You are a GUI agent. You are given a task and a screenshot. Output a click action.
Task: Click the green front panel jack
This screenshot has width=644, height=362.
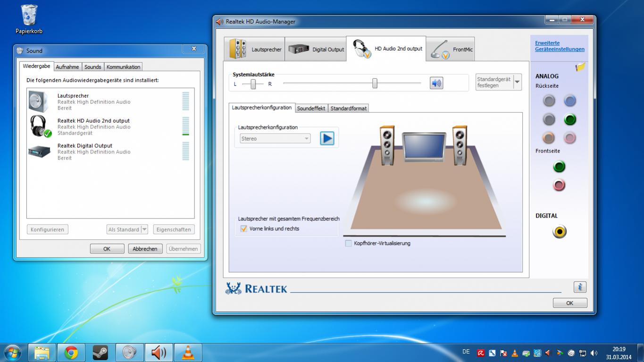click(x=559, y=167)
